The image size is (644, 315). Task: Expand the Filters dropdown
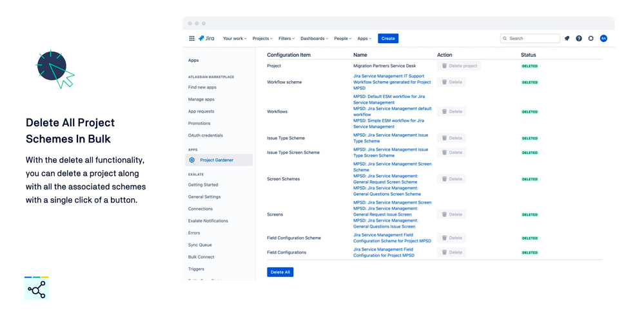(287, 39)
